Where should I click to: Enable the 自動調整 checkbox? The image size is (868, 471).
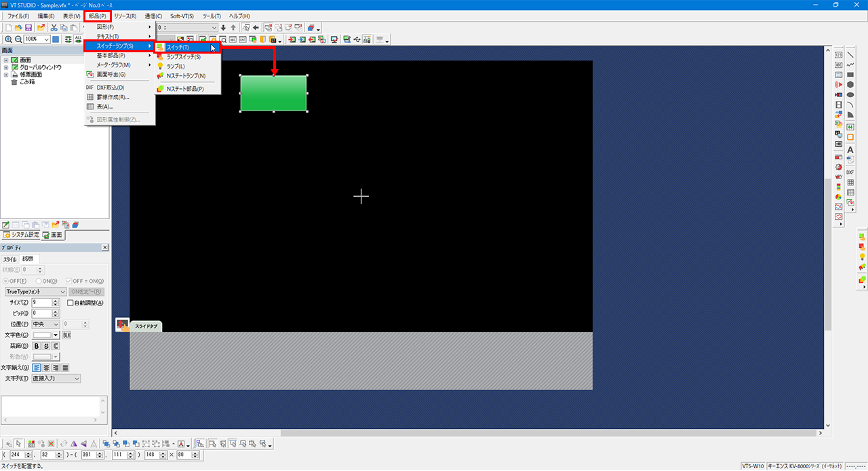click(71, 303)
